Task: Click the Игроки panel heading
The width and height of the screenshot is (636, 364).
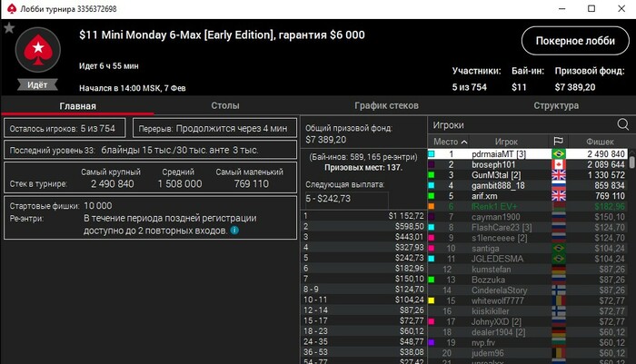Action: point(448,125)
